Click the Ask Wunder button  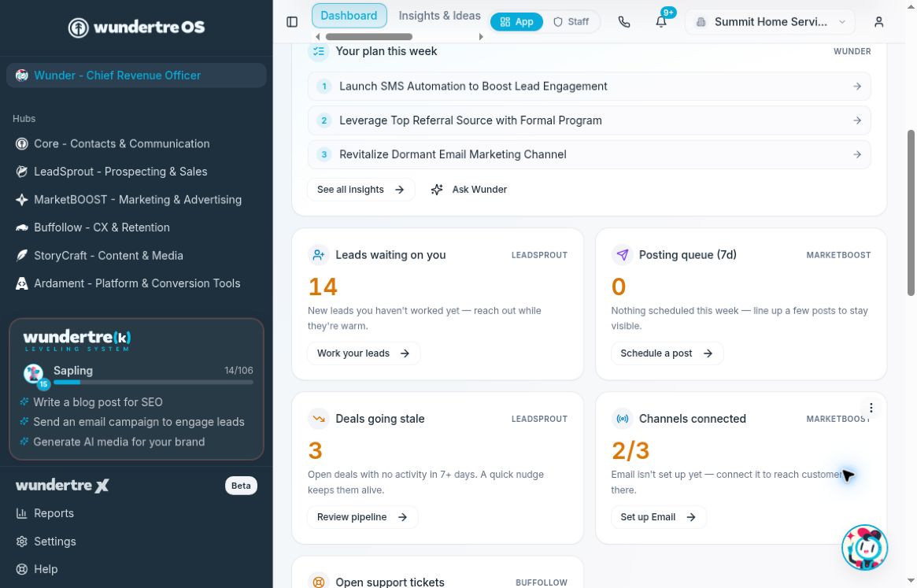[x=469, y=190]
